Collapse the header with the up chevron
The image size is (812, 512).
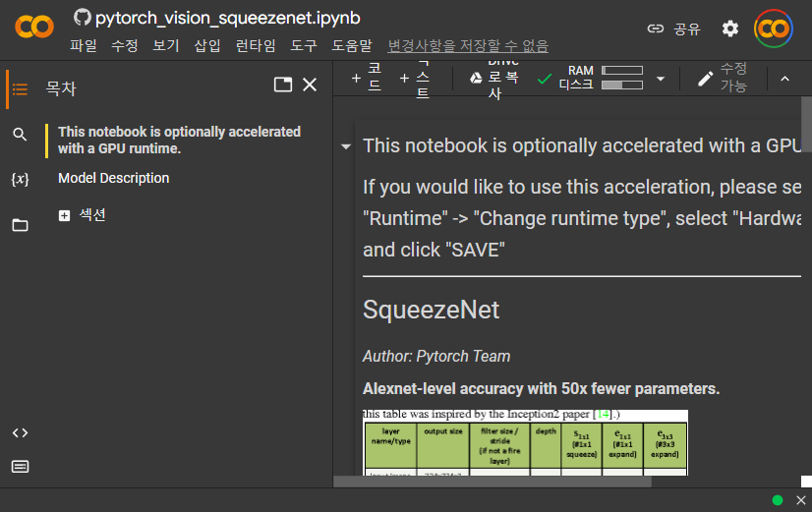pyautogui.click(x=785, y=79)
